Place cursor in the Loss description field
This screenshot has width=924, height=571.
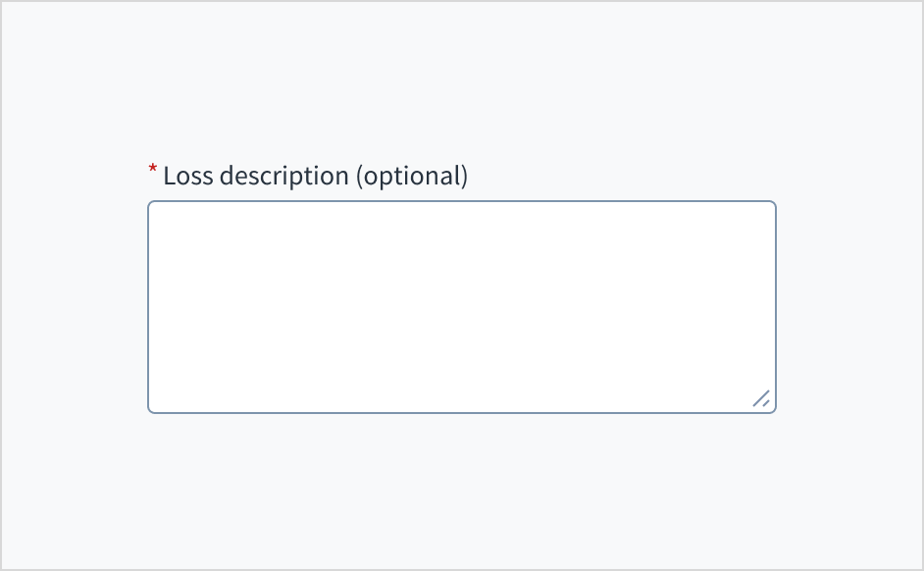tap(461, 307)
